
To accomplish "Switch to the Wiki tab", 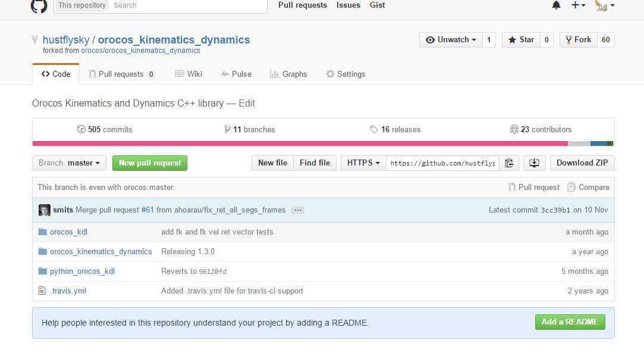I will [189, 74].
